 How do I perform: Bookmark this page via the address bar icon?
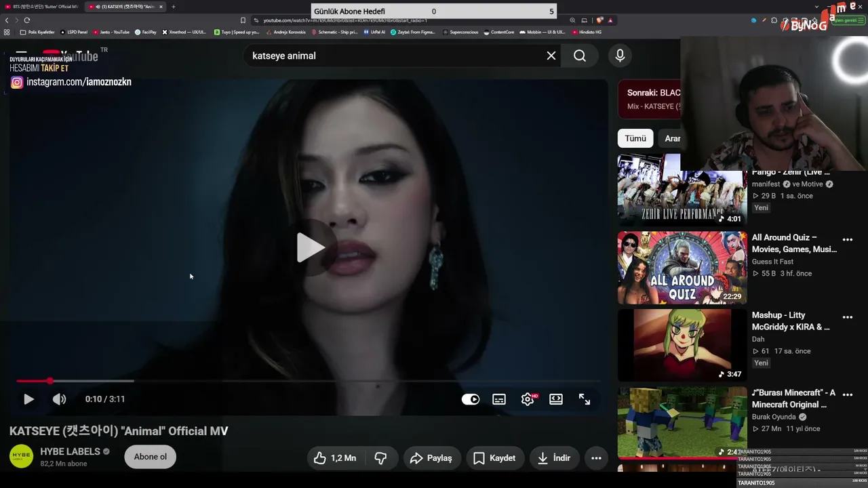(x=243, y=20)
